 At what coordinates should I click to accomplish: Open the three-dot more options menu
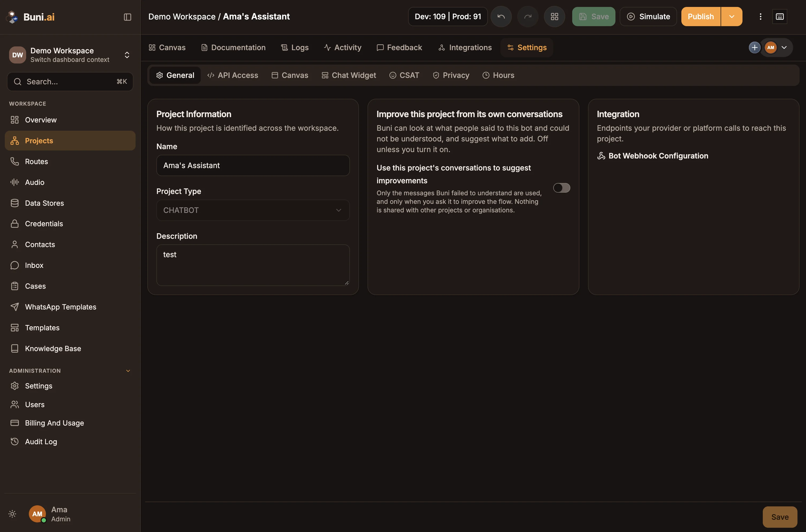click(760, 17)
